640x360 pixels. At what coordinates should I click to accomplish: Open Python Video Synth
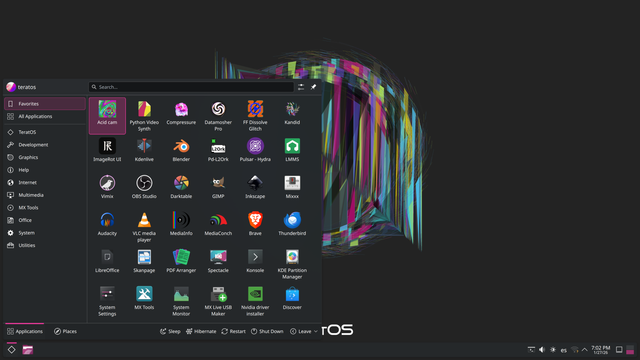tap(144, 116)
